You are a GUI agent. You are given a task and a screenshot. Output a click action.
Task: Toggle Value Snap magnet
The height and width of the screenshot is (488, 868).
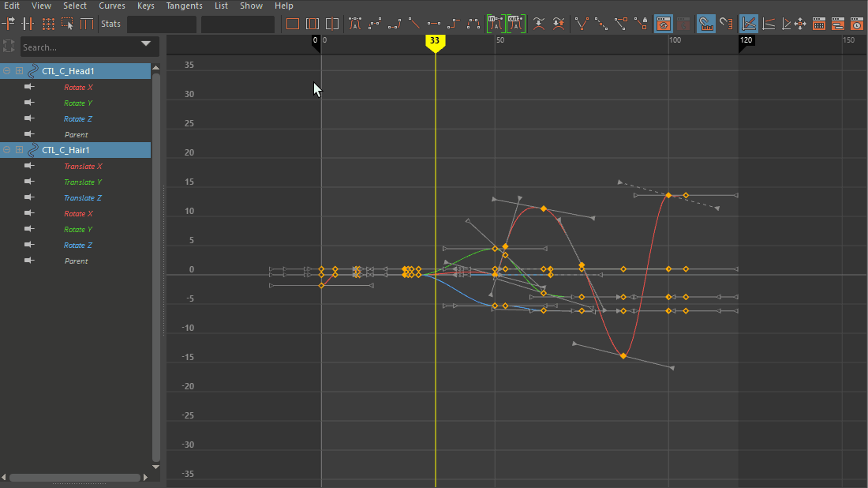[x=726, y=24]
